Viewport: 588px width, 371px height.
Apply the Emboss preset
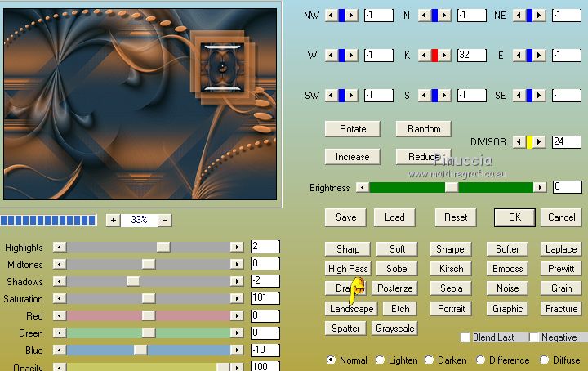point(507,269)
